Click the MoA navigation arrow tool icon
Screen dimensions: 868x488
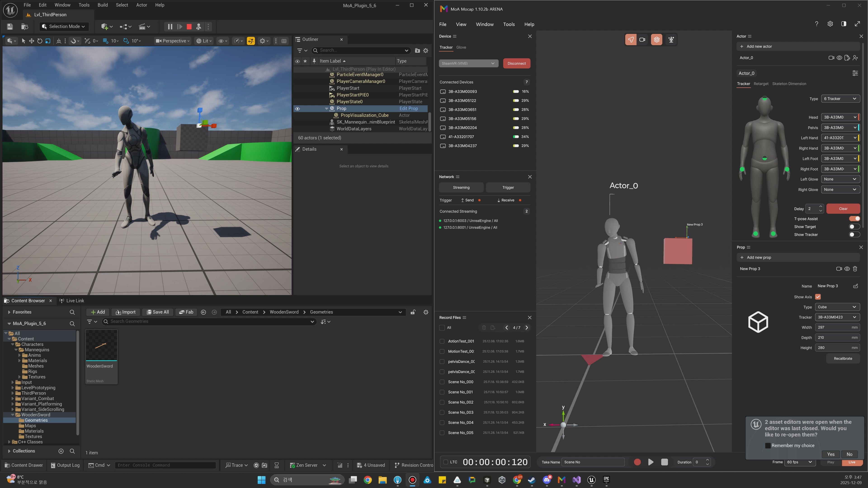630,40
